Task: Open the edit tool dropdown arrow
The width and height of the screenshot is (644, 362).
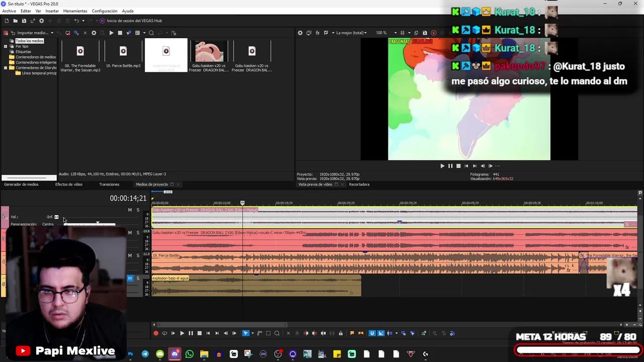Action: click(252, 333)
